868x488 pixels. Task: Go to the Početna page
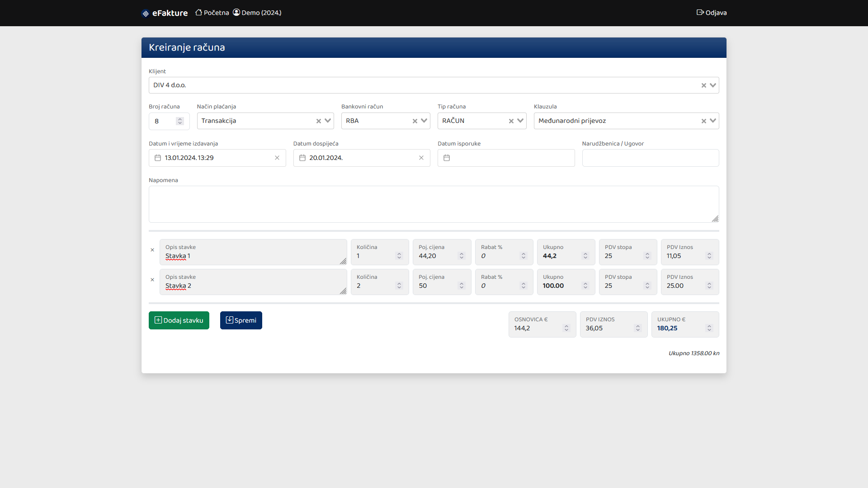212,13
